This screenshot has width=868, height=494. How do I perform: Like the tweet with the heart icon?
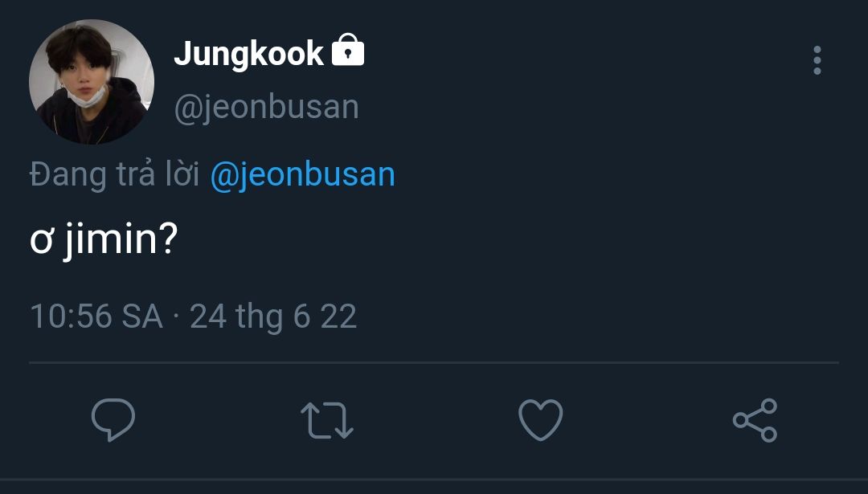[x=540, y=420]
